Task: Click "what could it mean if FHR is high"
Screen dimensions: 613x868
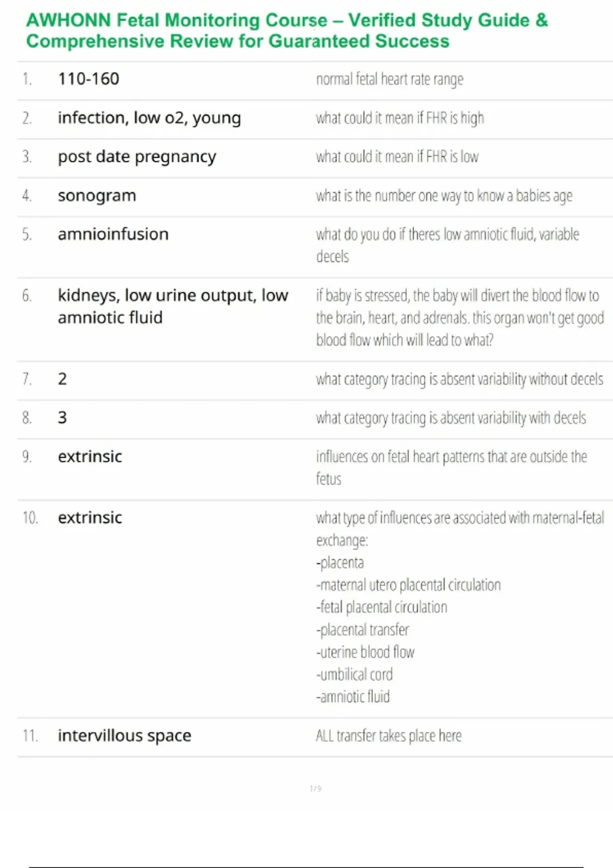Action: coord(399,118)
